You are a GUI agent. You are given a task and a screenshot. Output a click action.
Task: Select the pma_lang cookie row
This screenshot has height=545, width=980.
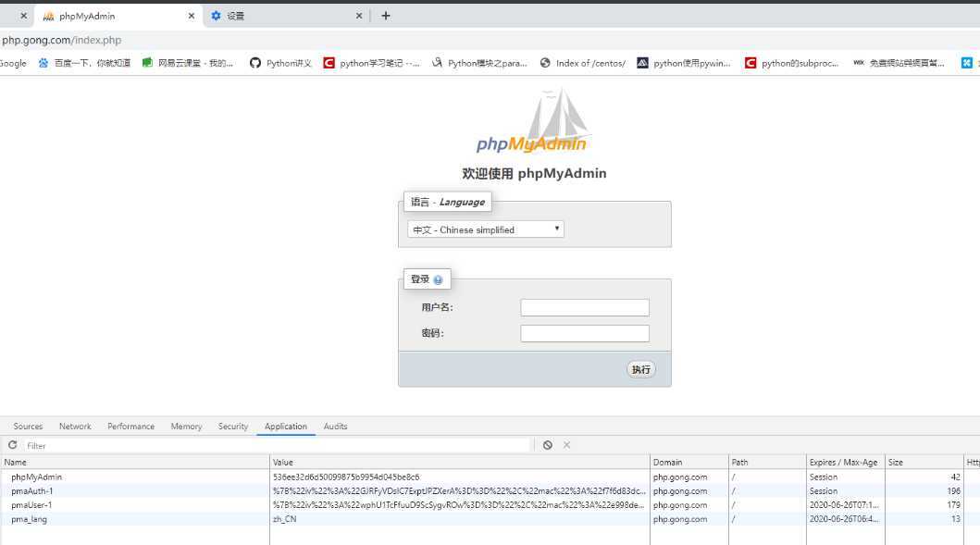(x=490, y=519)
